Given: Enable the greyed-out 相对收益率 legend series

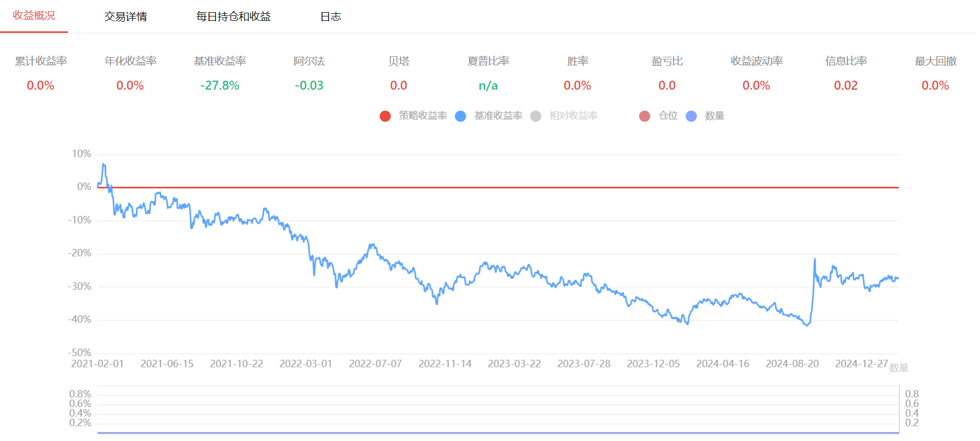Looking at the screenshot, I should [565, 116].
